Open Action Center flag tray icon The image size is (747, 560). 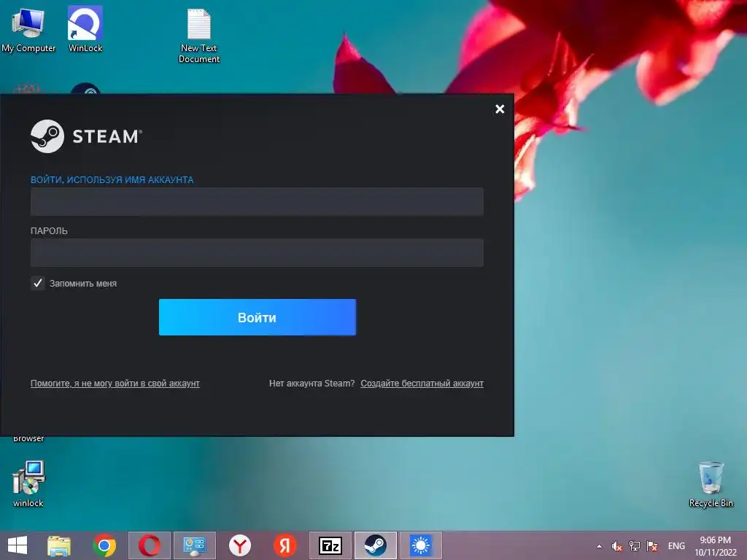(652, 546)
